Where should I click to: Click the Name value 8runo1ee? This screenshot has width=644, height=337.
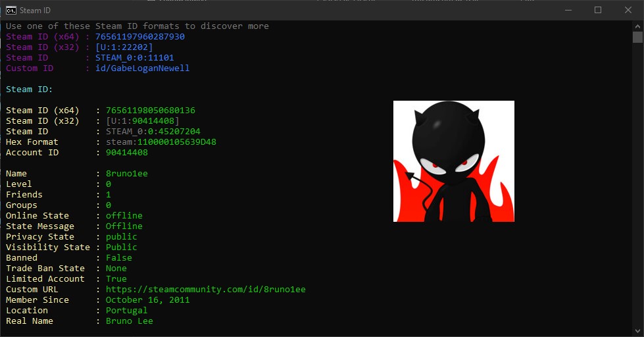point(127,174)
